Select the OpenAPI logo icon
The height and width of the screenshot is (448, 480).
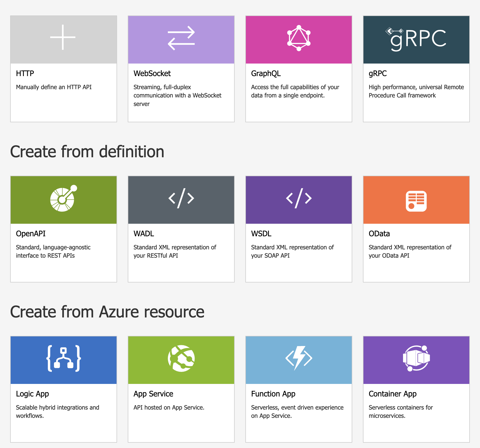point(64,198)
